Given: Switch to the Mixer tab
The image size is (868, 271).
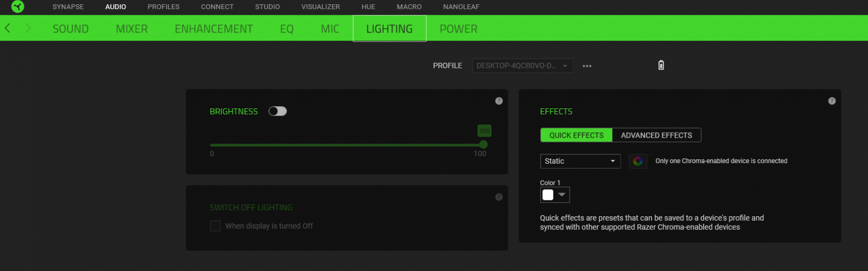Looking at the screenshot, I should point(132,29).
